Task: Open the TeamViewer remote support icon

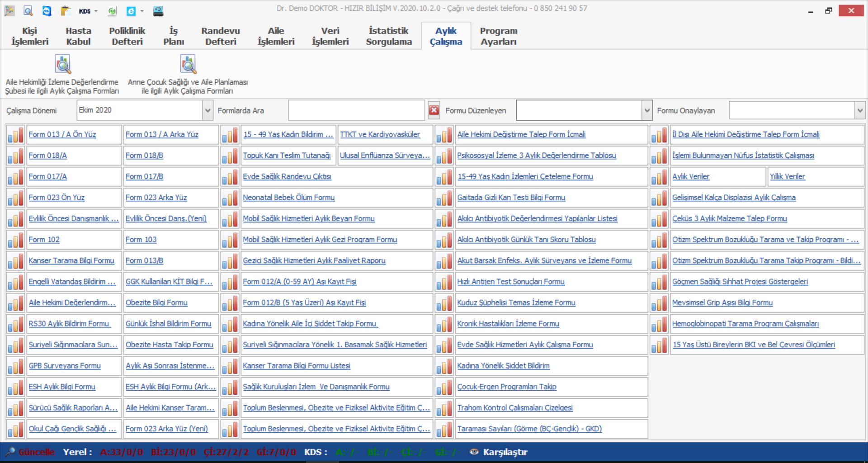Action: pos(47,11)
